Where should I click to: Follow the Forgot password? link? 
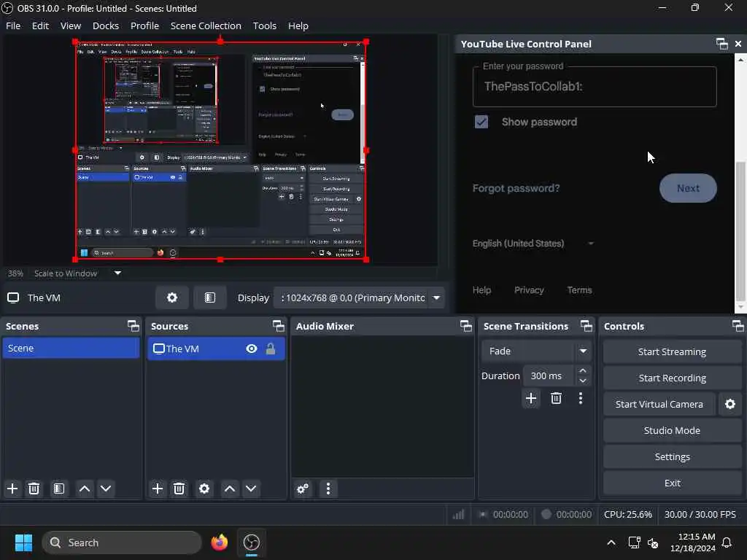516,188
